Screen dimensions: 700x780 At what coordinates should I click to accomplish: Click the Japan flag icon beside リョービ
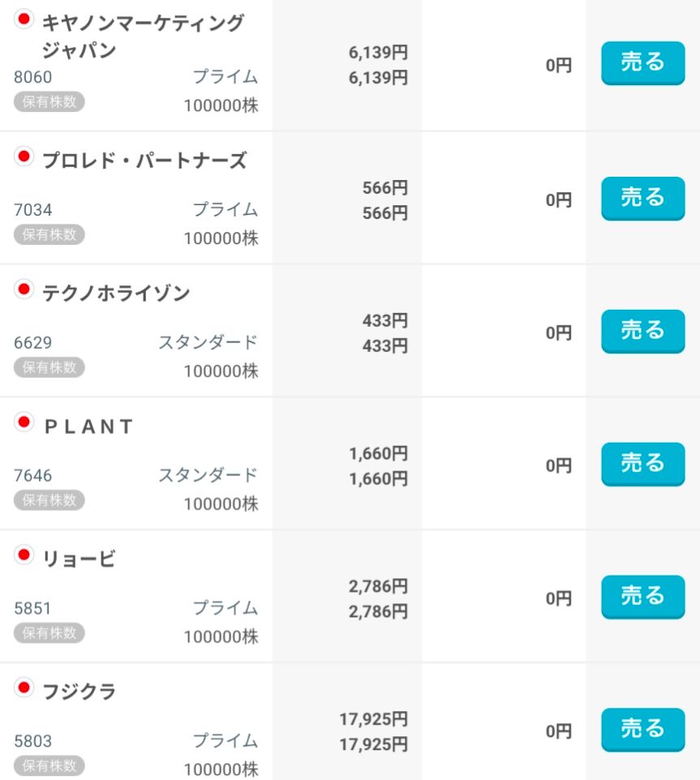(x=24, y=555)
